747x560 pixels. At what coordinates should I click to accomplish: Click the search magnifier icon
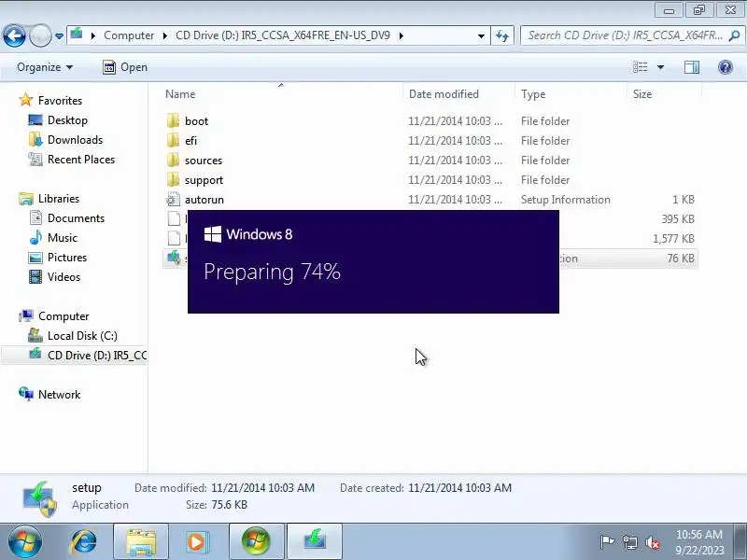point(735,35)
